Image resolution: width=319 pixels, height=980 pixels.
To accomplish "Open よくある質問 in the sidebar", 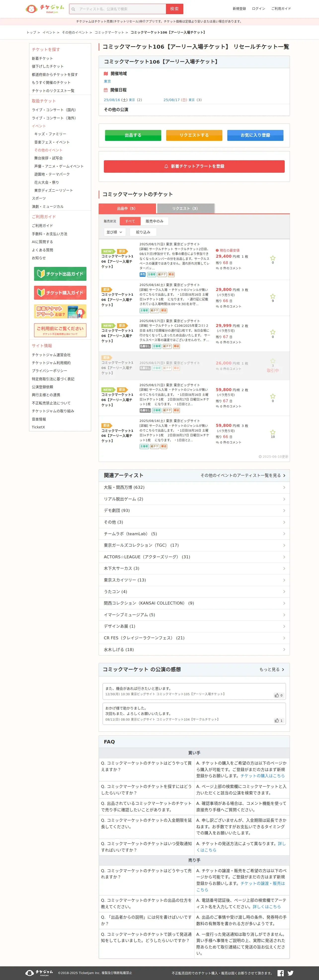I will (42, 250).
